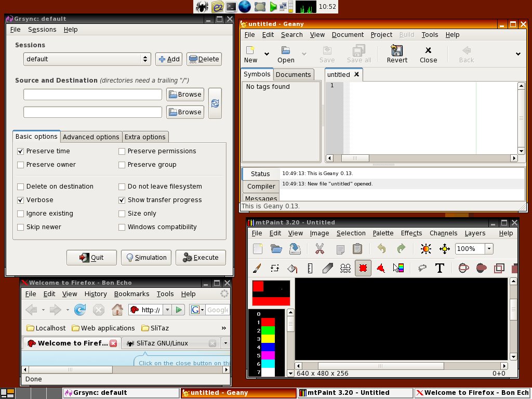
Task: Click the lasso selection icon in mtPaint
Action: (422, 269)
